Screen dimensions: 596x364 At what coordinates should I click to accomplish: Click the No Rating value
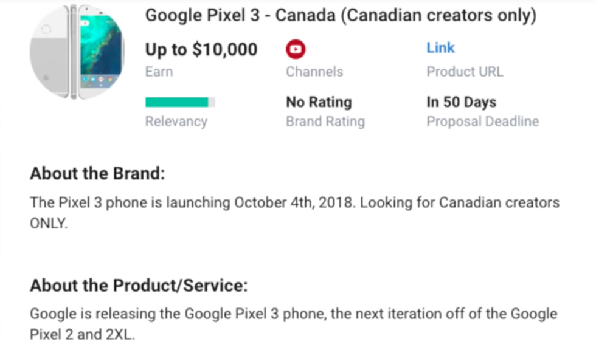(x=319, y=102)
